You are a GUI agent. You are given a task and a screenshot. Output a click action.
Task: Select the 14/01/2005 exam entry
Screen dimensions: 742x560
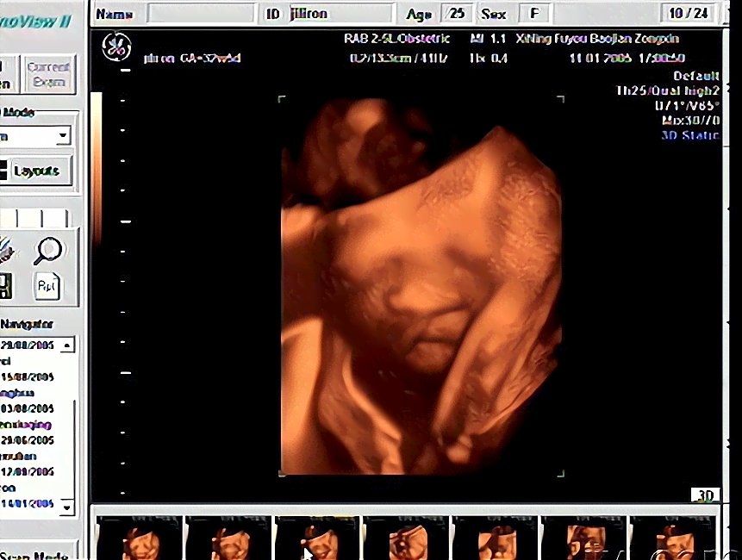28,503
